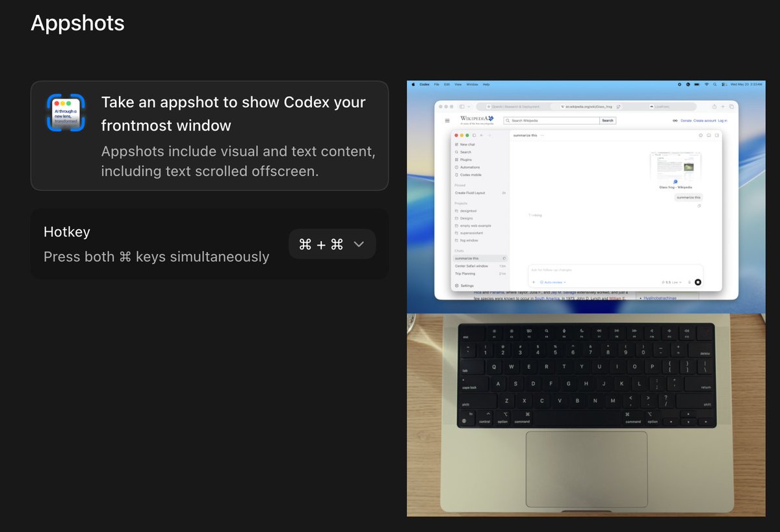Click Wikipedia hamburger menu icon in preview

click(447, 121)
